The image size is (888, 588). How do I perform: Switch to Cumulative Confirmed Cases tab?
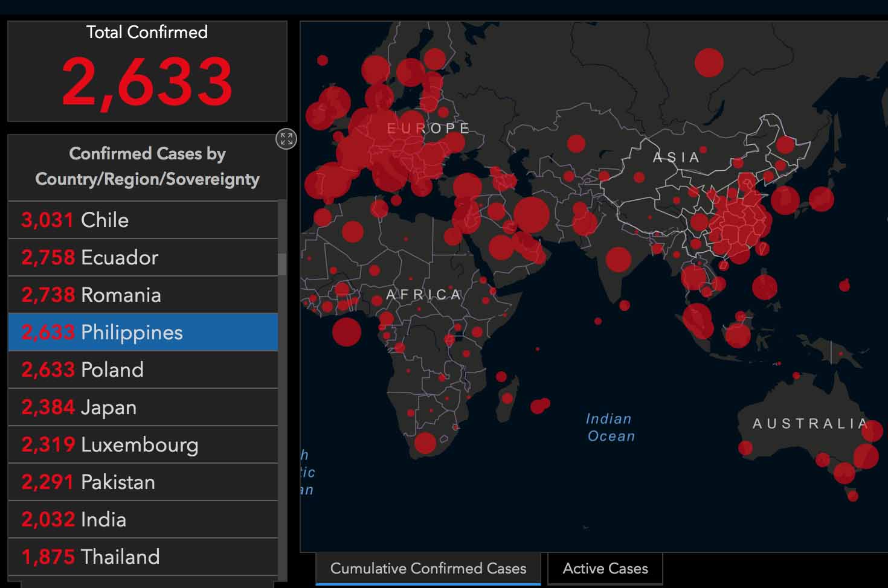click(428, 569)
